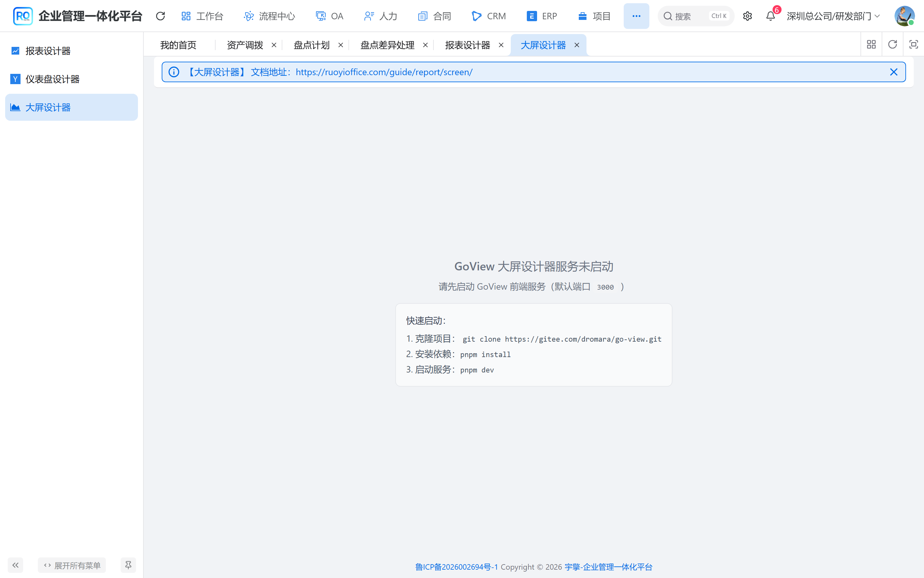Switch to the 我的首页 tab
The width and height of the screenshot is (924, 578).
[x=178, y=45]
